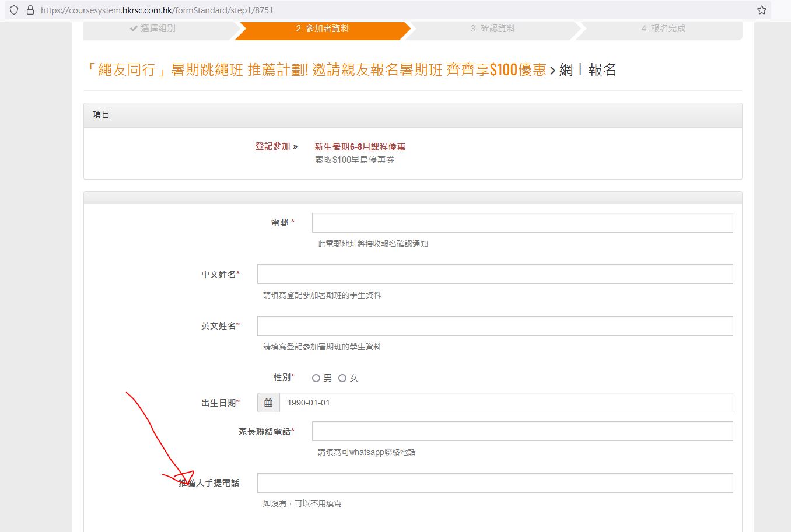This screenshot has height=532, width=791.
Task: Open the calendar icon for 出生日期
Action: [268, 402]
